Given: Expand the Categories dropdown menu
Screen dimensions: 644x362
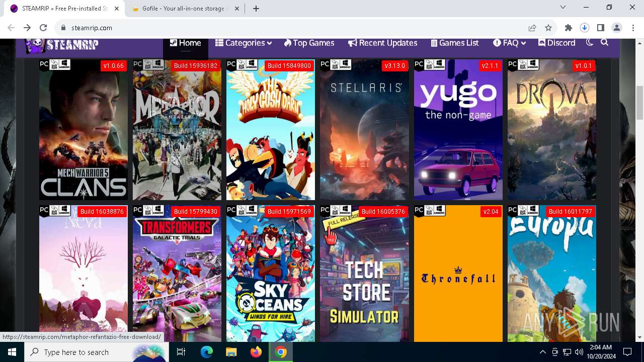Looking at the screenshot, I should 244,43.
